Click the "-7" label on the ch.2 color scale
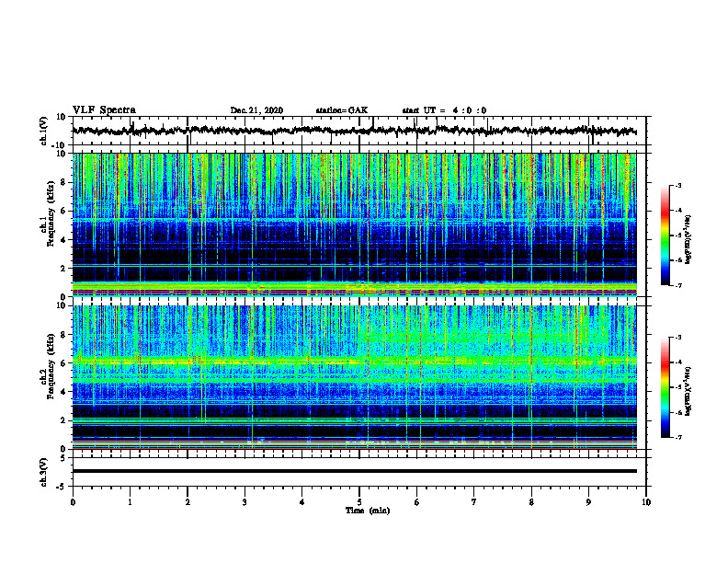The width and height of the screenshot is (728, 563). pyautogui.click(x=677, y=437)
